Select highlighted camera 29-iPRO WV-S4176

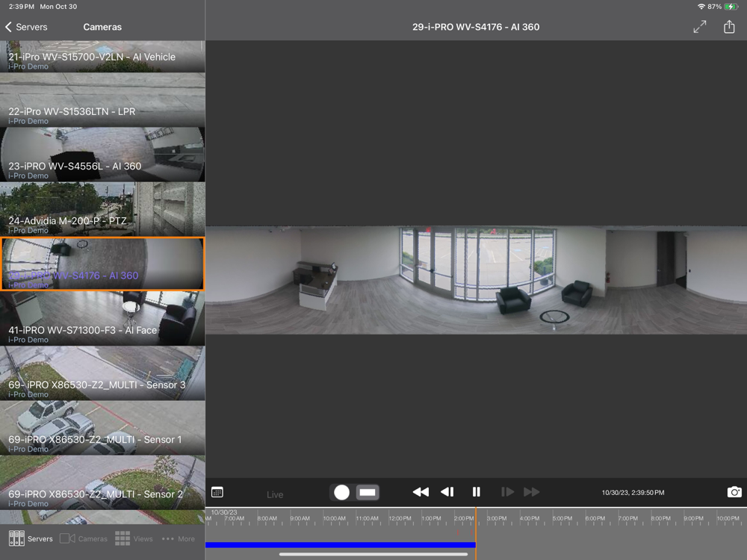pyautogui.click(x=102, y=264)
